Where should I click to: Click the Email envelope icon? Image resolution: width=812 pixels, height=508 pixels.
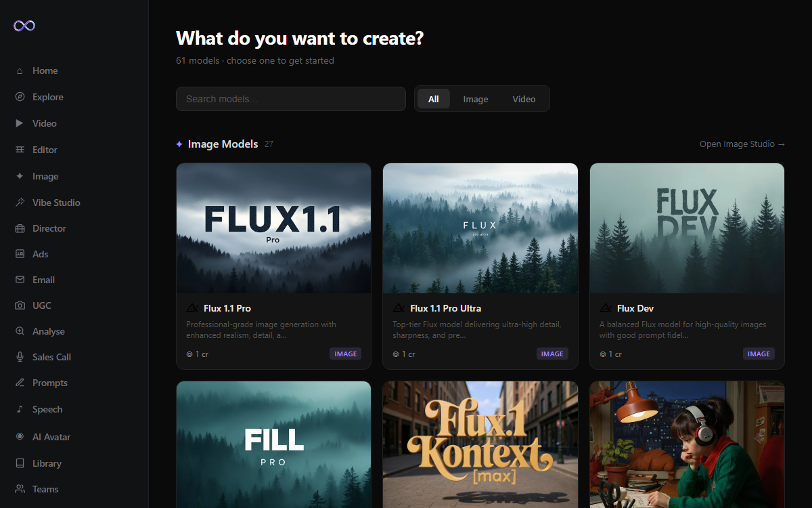[20, 280]
